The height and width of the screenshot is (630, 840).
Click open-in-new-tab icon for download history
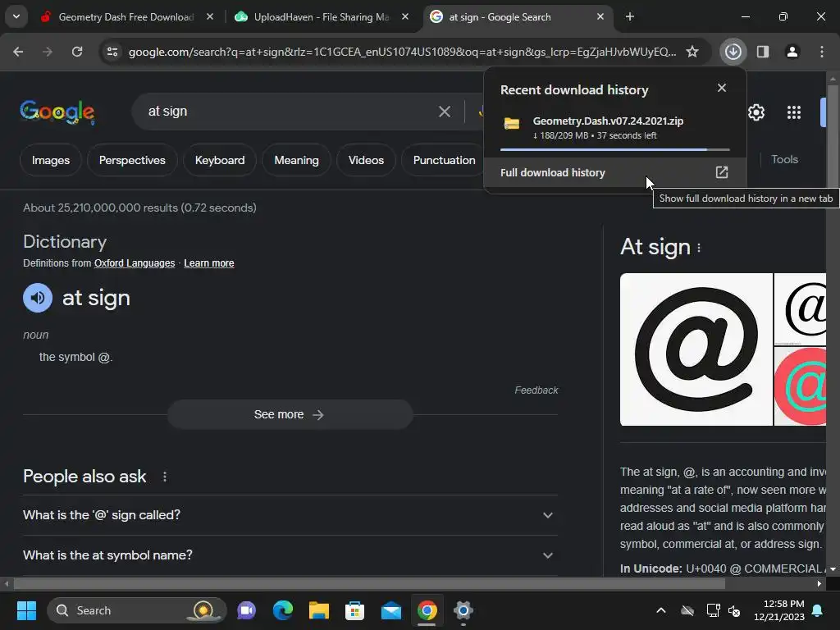tap(722, 172)
